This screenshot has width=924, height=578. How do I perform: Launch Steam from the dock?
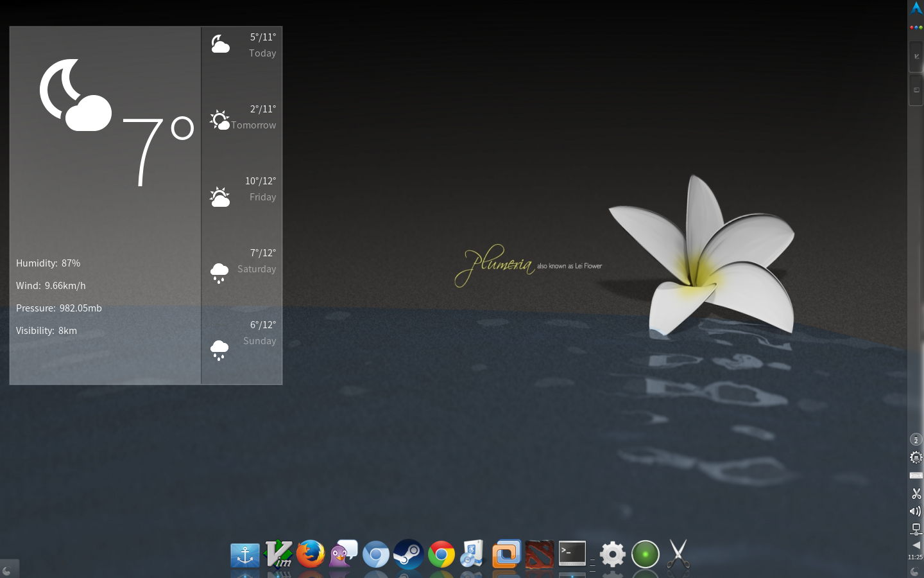click(x=408, y=554)
